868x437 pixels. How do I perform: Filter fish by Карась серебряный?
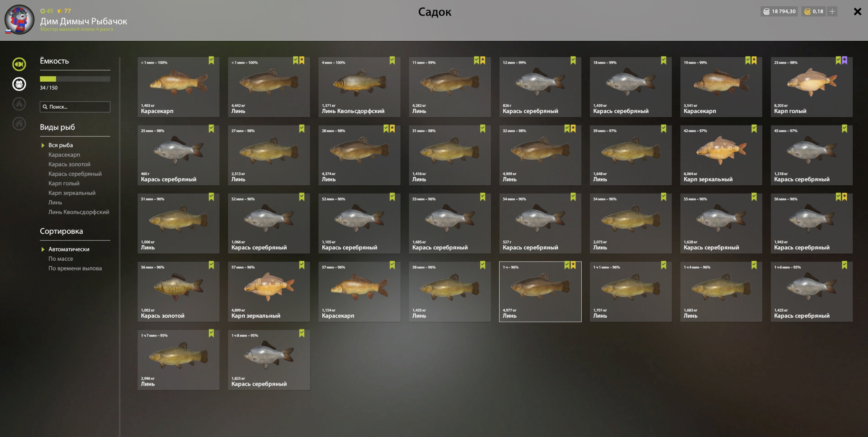[x=75, y=174]
